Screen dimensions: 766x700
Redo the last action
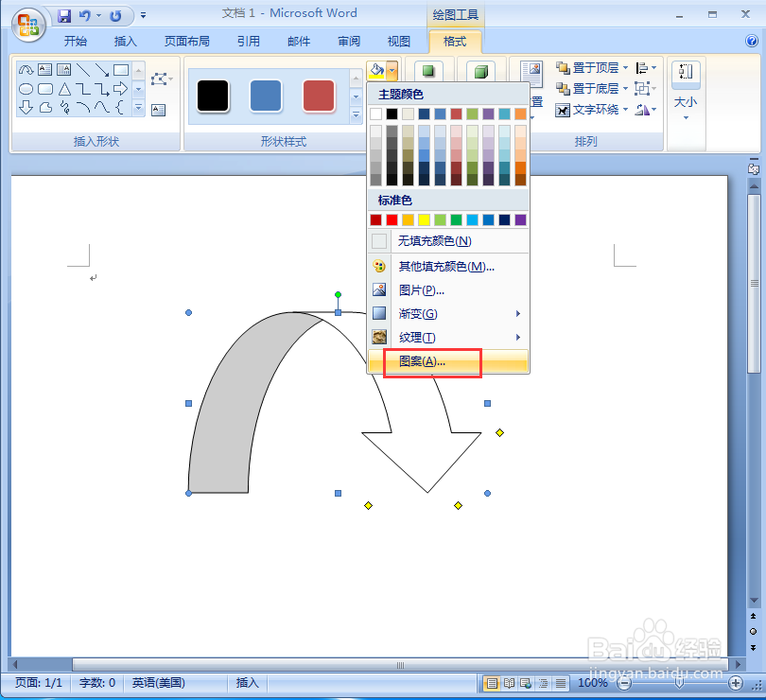(x=115, y=16)
